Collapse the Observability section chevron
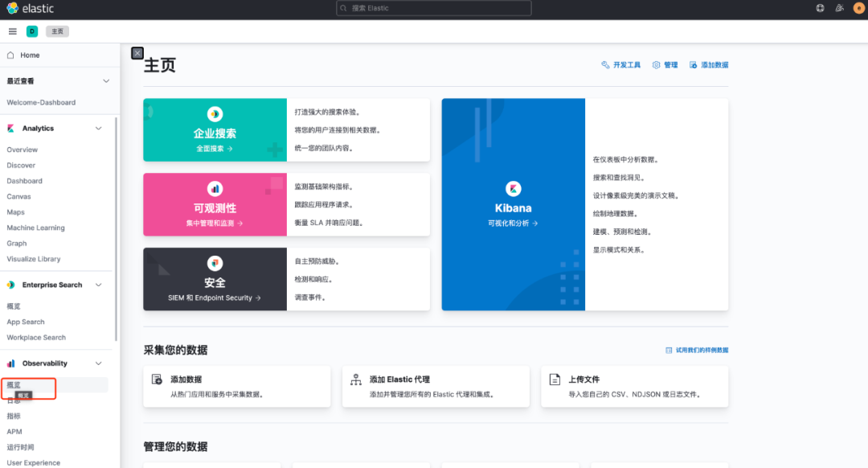Viewport: 868px width, 468px height. [99, 363]
